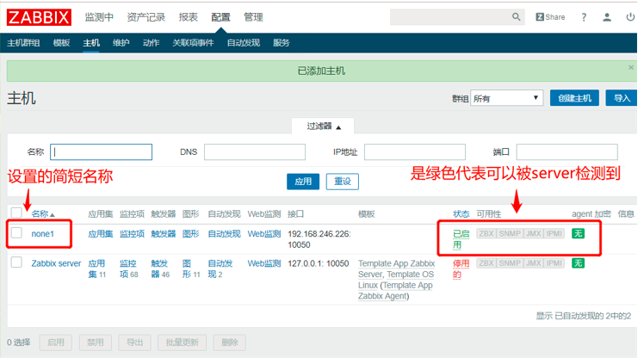Reset the filter with 重设
The width and height of the screenshot is (644, 364).
tap(342, 182)
